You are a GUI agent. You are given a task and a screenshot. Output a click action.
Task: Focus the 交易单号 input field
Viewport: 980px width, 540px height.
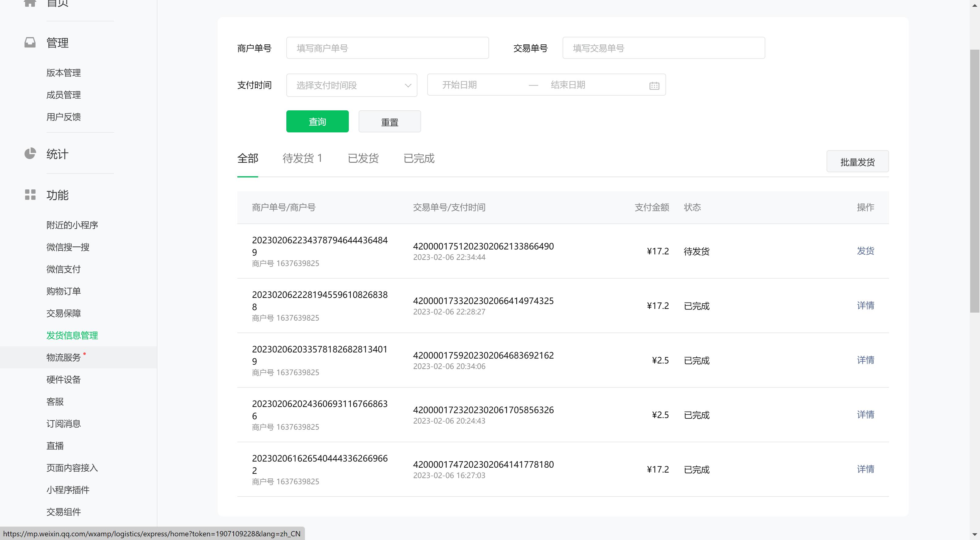663,48
